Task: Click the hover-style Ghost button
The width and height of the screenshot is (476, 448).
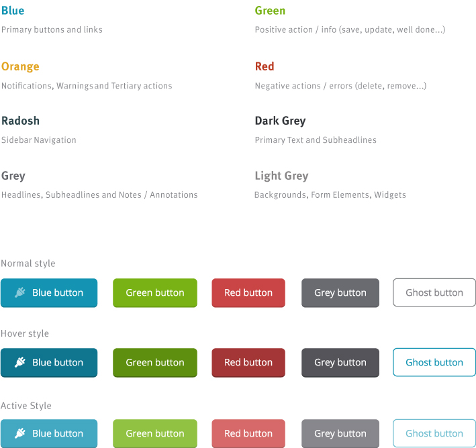Action: coord(434,362)
